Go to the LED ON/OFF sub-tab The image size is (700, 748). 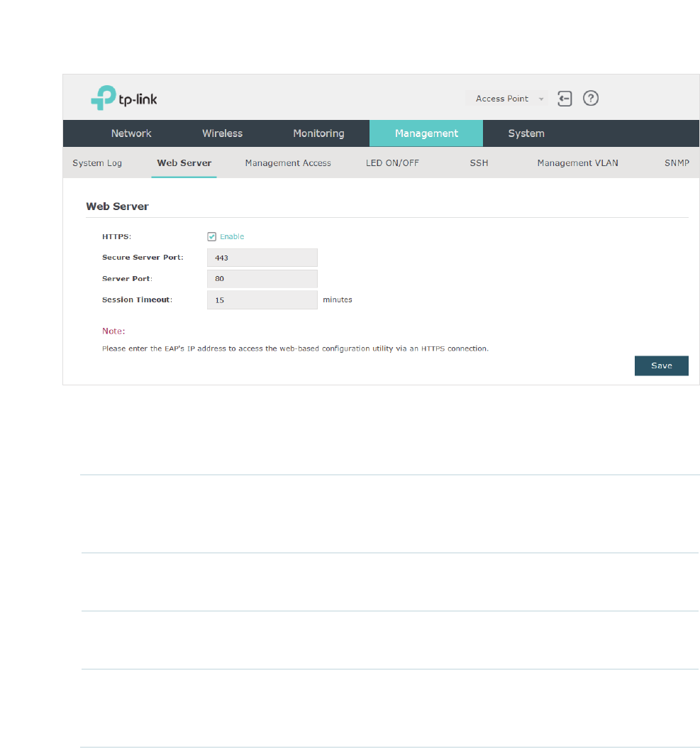(392, 163)
